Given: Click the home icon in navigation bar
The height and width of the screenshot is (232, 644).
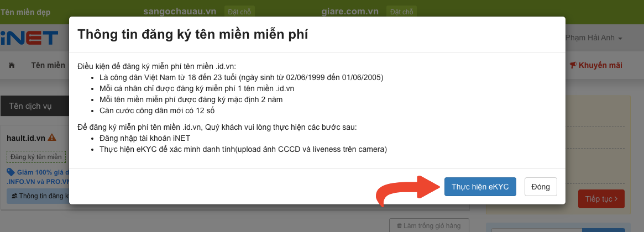Looking at the screenshot, I should tap(12, 65).
